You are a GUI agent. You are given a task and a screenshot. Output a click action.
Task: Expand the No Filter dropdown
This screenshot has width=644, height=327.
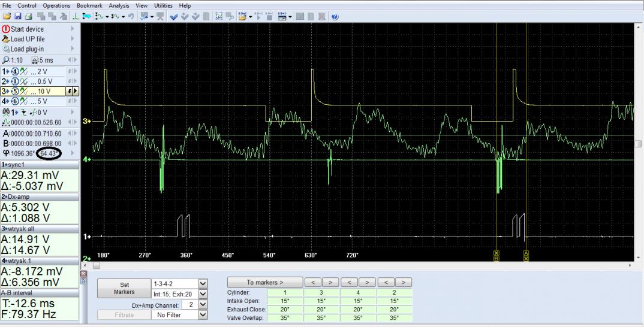[x=202, y=314]
